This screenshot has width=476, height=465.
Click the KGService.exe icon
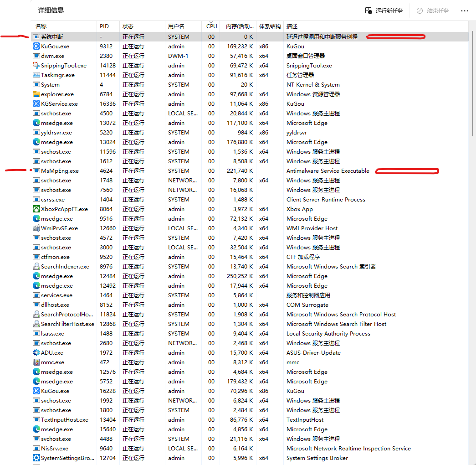(36, 103)
